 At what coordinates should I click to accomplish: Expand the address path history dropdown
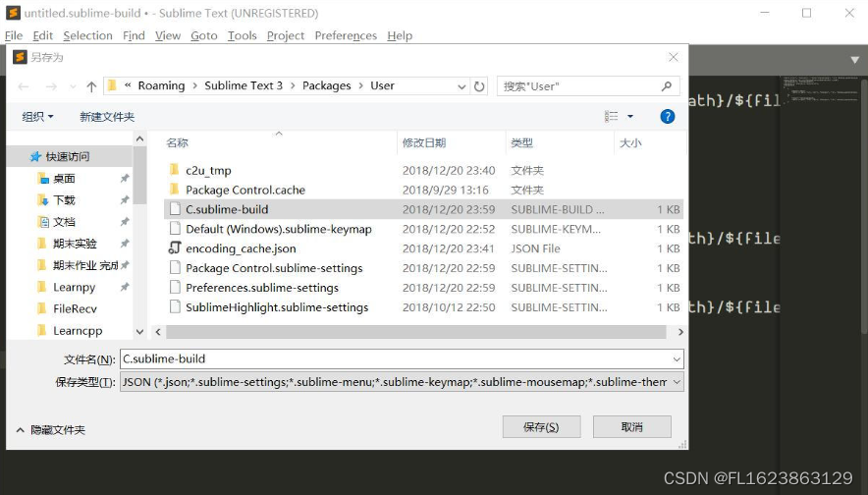[461, 87]
